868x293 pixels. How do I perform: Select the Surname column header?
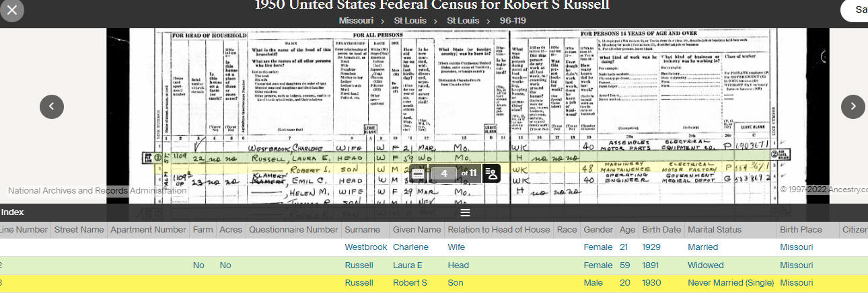pyautogui.click(x=362, y=230)
